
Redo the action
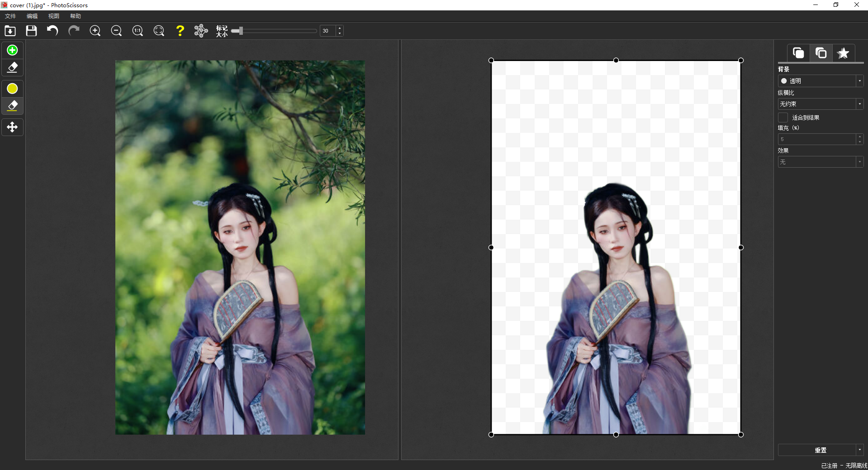click(74, 31)
